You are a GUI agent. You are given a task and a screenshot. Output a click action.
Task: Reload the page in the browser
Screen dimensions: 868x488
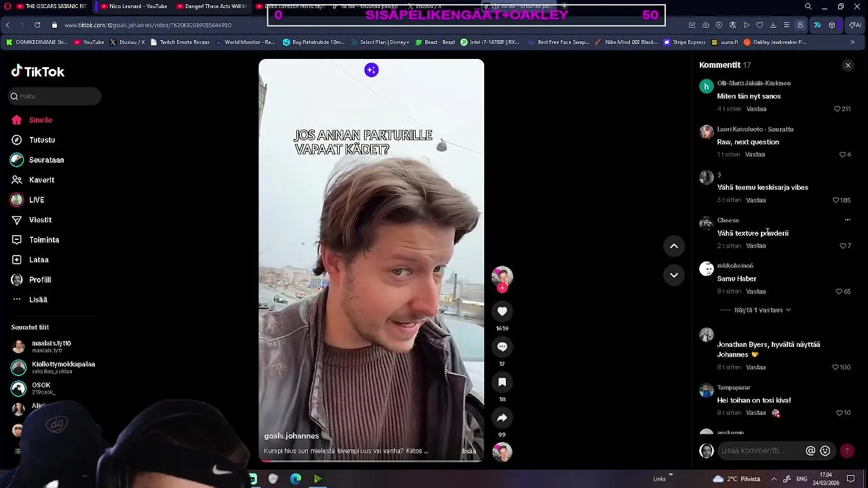point(37,25)
